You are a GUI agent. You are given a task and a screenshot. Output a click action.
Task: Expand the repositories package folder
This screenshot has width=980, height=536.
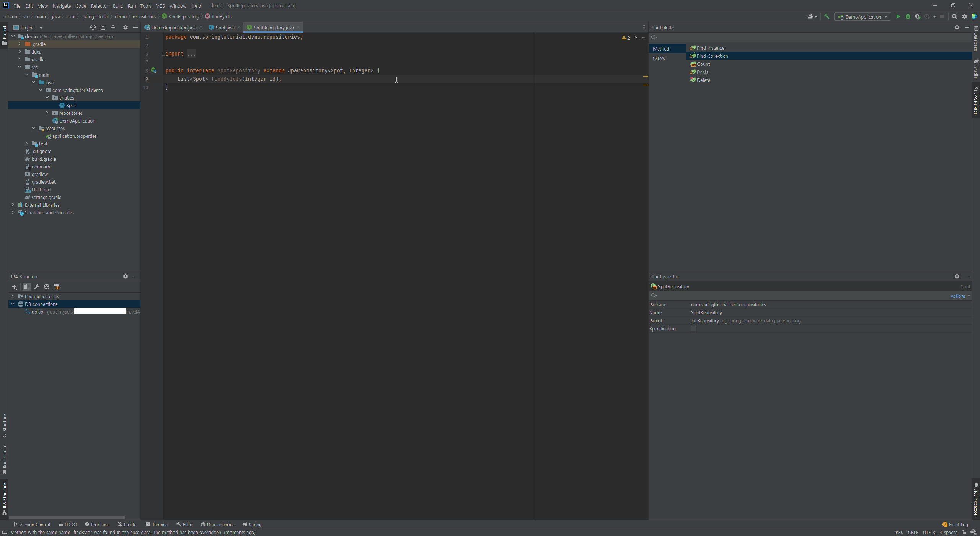tap(47, 113)
